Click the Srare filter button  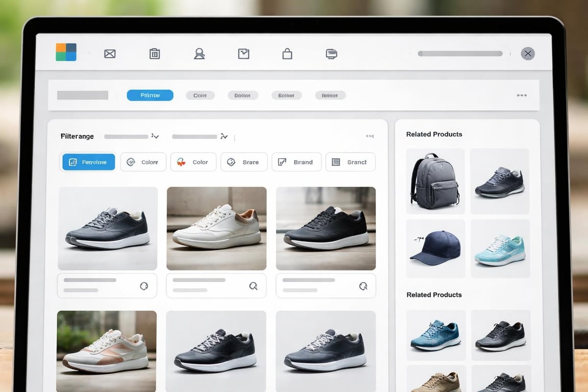point(244,162)
